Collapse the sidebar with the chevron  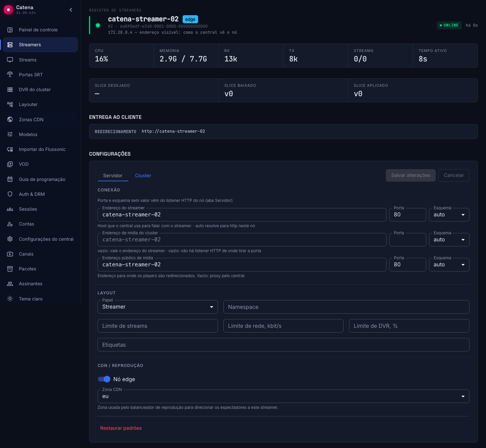point(71,10)
